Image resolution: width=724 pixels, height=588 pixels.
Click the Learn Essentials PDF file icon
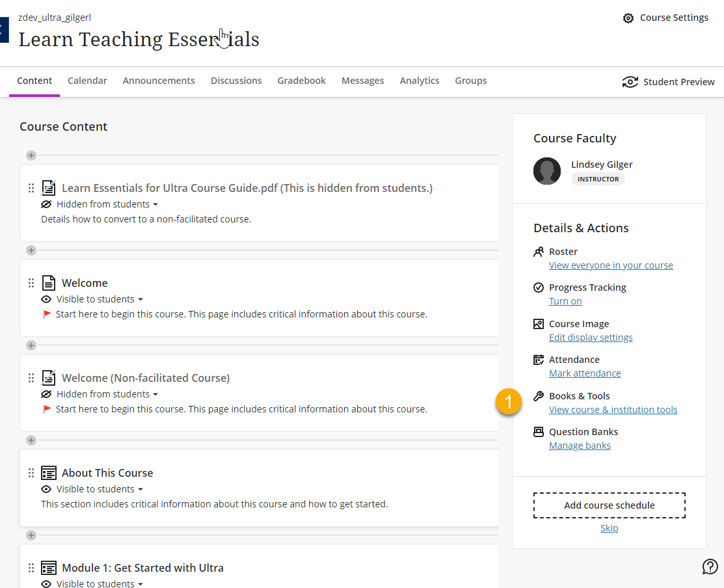[49, 188]
